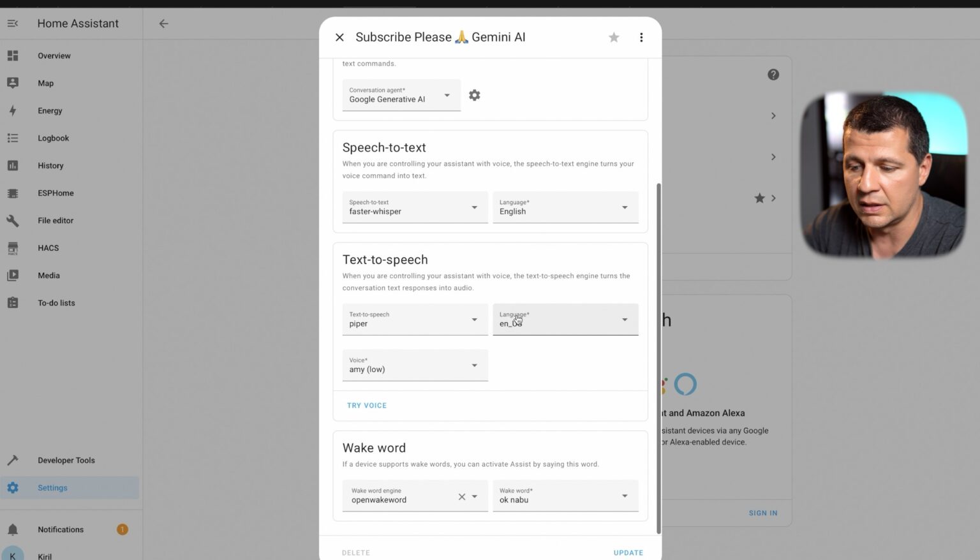View Notifications in the sidebar

(x=60, y=529)
